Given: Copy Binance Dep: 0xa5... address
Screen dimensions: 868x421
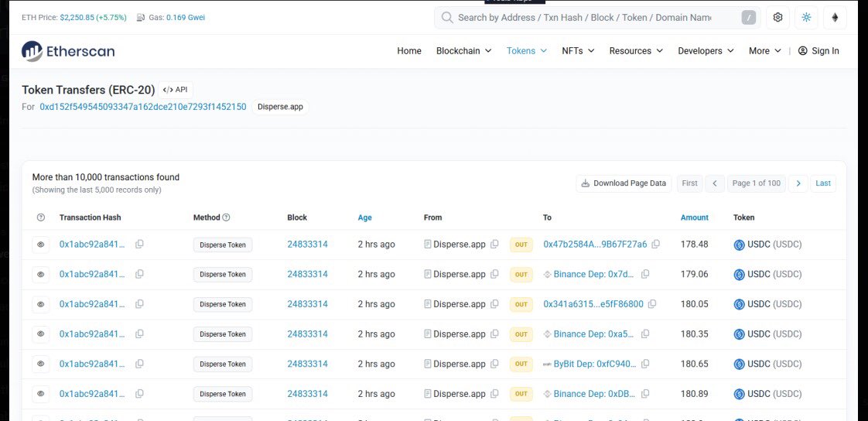Looking at the screenshot, I should point(645,334).
